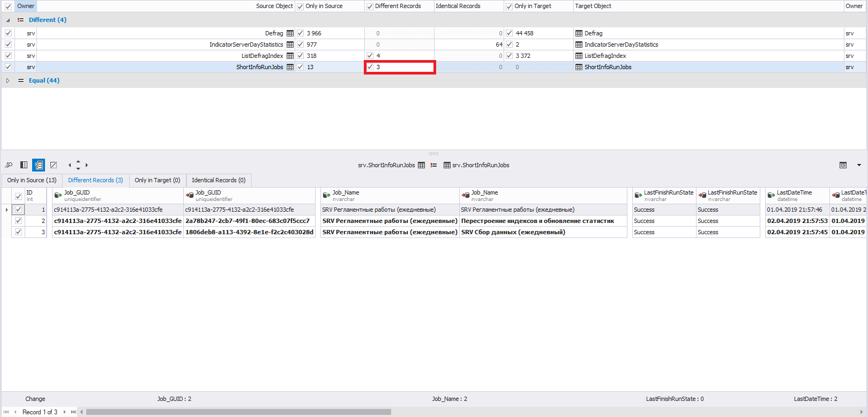Open the Only in Source (13) tab
This screenshot has width=868, height=417.
coord(32,180)
